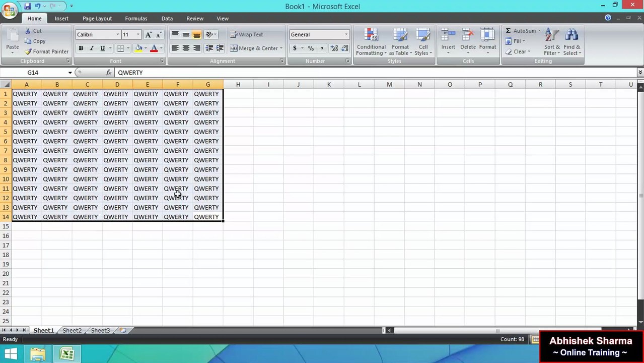Click the formula bar showing QWERTY
This screenshot has width=644, height=363.
(375, 73)
